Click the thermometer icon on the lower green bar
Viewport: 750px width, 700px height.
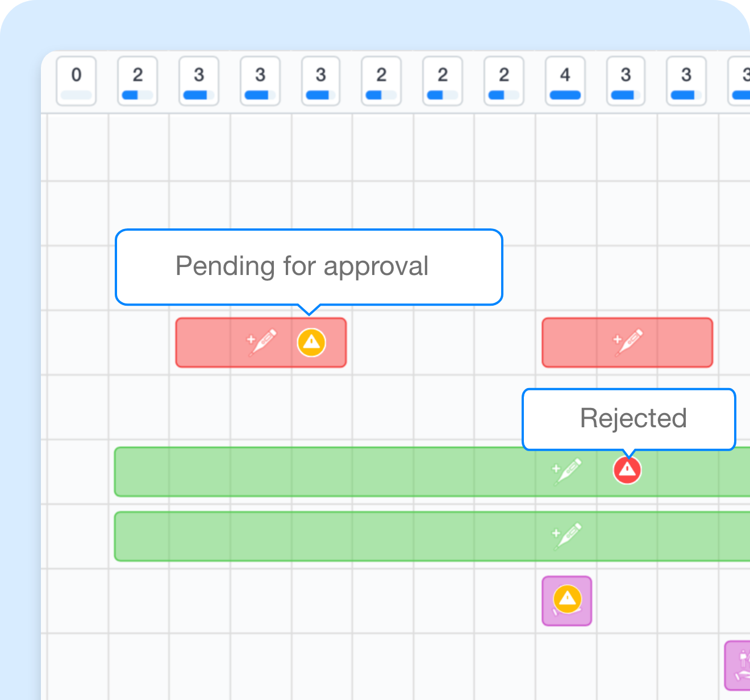point(566,535)
